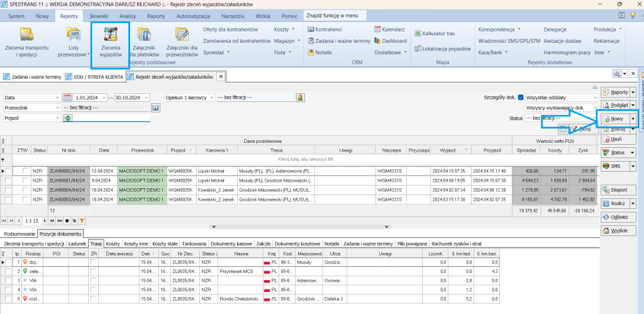Viewport: 644px width, 314px height.
Task: Click the person icon next to Opiekun filter
Action: pyautogui.click(x=301, y=98)
